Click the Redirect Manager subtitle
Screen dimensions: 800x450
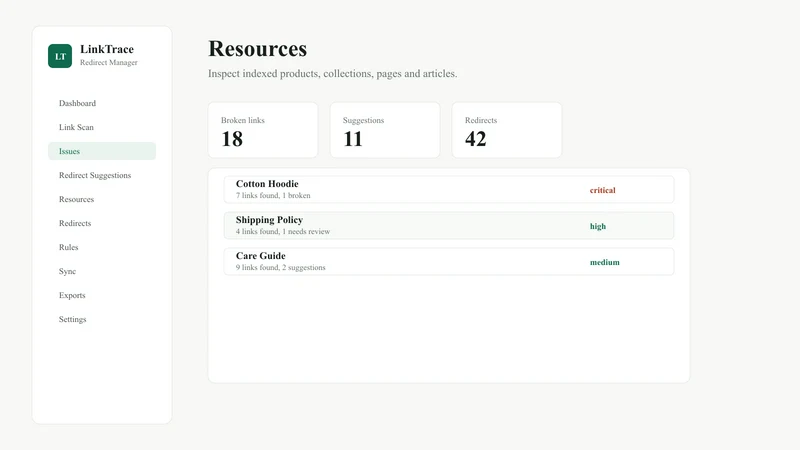[x=109, y=62]
